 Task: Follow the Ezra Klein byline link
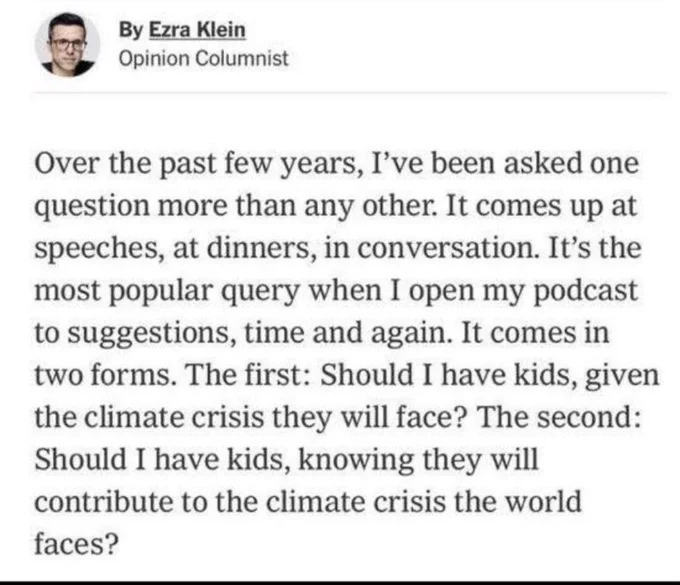197,30
